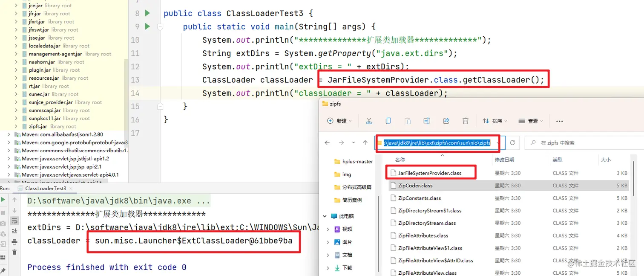Copy selected item in Explorer toolbar
This screenshot has width=644, height=276.
(x=388, y=121)
